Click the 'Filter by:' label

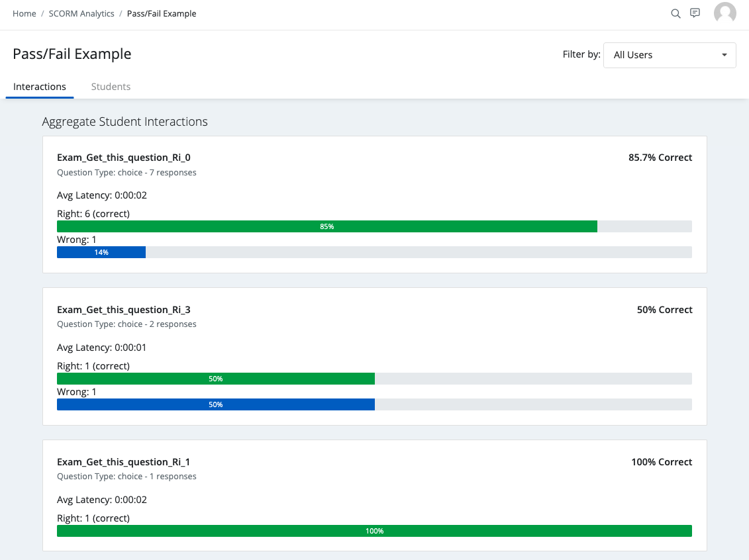click(x=581, y=54)
